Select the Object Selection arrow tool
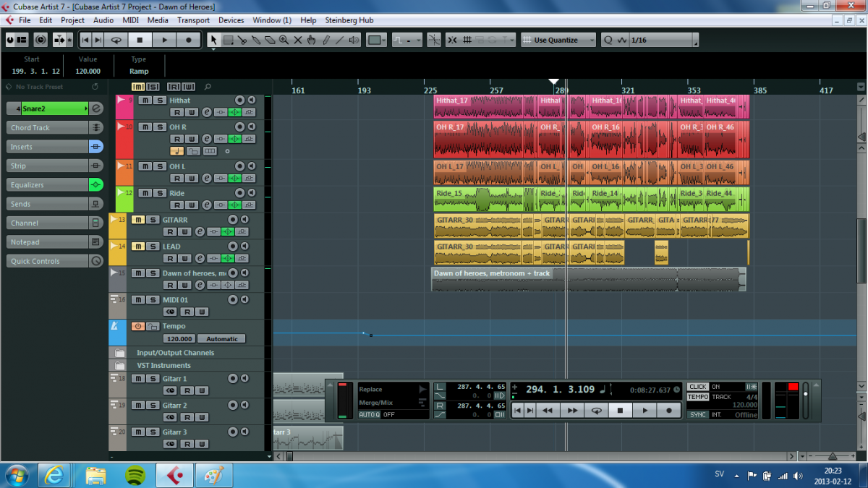Viewport: 868px width, 488px height. point(213,40)
